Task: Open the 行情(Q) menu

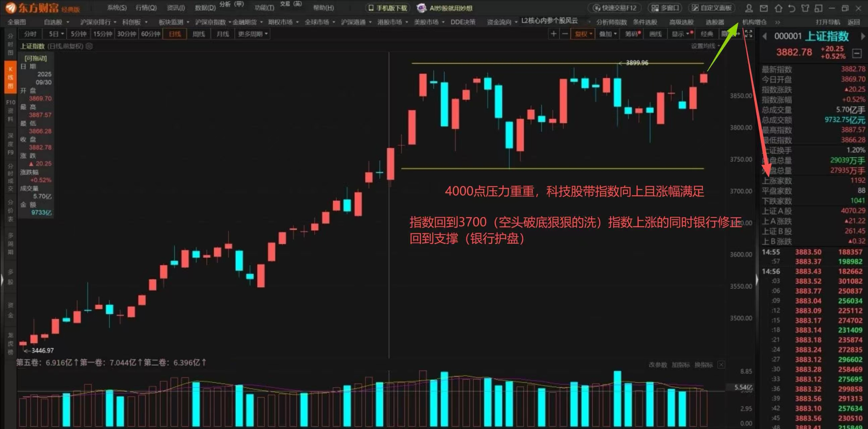Action: click(x=146, y=8)
